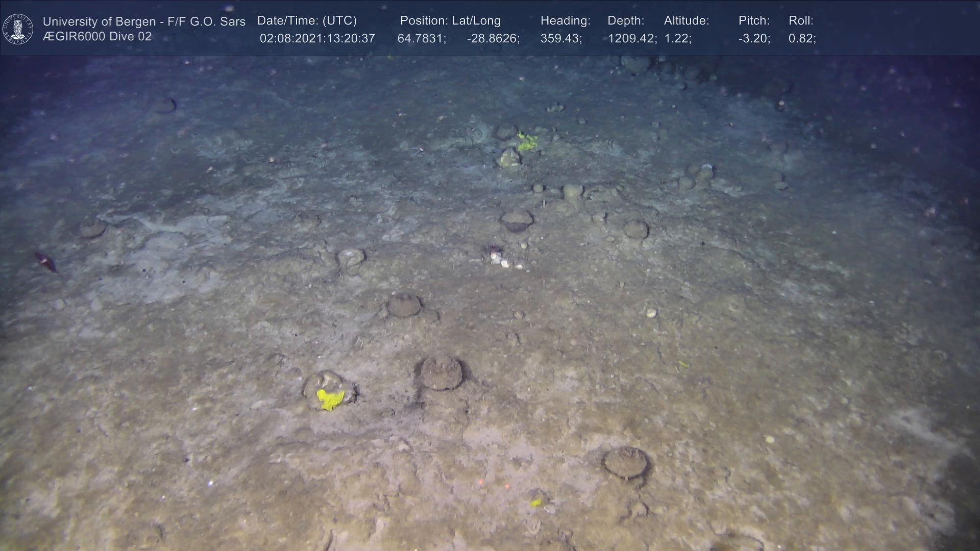Click the timestamp 02:08:2021:13:20:37
Image resolution: width=980 pixels, height=551 pixels.
tap(317, 39)
